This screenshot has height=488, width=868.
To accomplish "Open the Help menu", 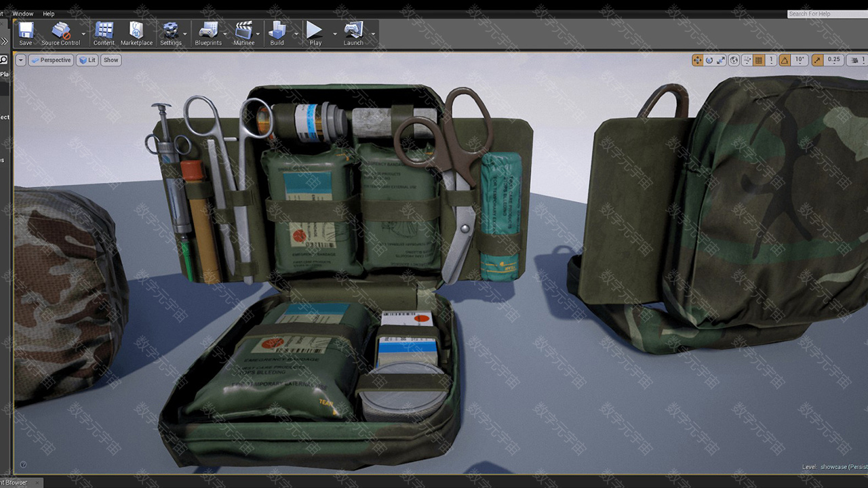I will 49,14.
